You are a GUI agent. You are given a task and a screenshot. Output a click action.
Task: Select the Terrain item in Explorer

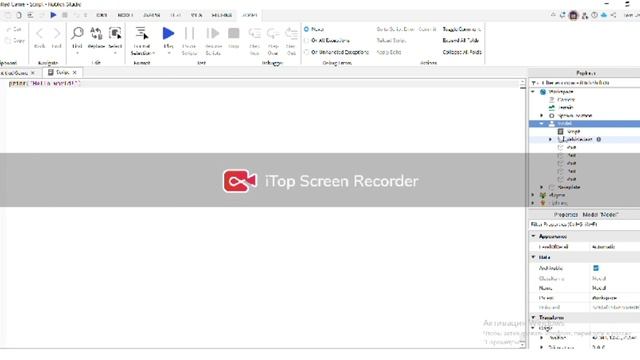point(565,107)
